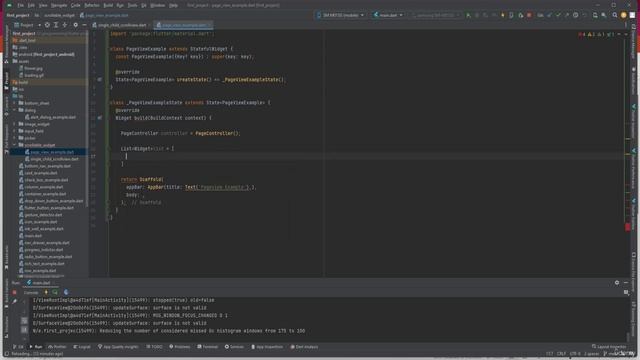Viewport: 640px width, 360px height.
Task: Click the user avatar icon in toolbar
Action: click(x=623, y=15)
